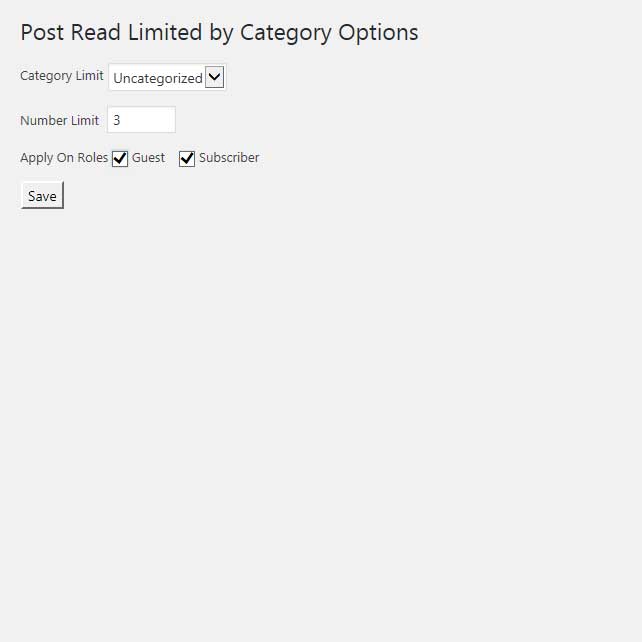The height and width of the screenshot is (642, 642).
Task: Click the Guest label text
Action: tap(148, 158)
